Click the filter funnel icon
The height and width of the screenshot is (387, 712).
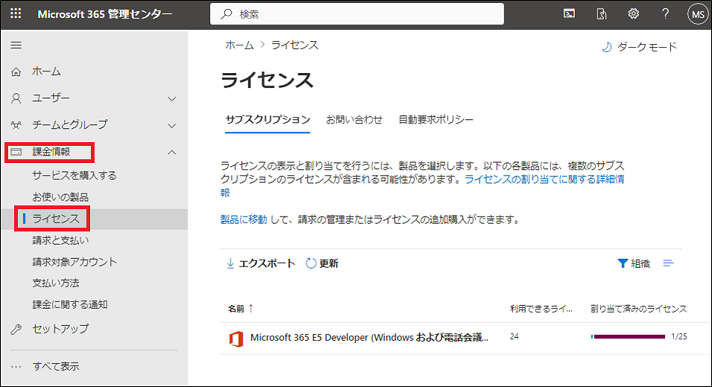coord(623,263)
